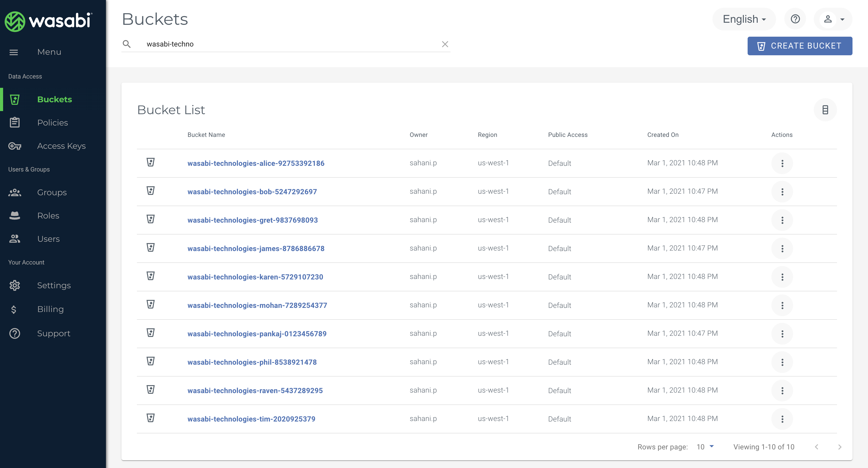
Task: Click bucket icon in tim row
Action: tap(151, 418)
